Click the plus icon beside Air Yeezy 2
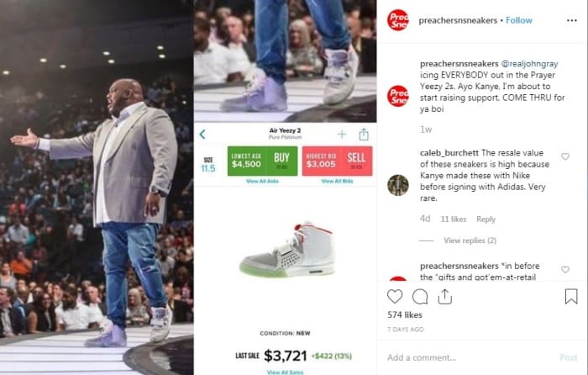This screenshot has width=588, height=375. 342,134
